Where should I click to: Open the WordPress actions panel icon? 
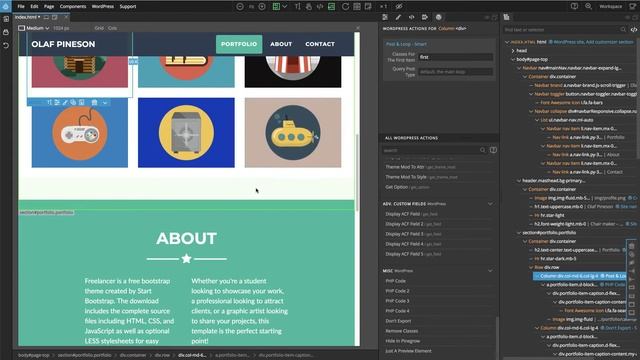coord(438,17)
